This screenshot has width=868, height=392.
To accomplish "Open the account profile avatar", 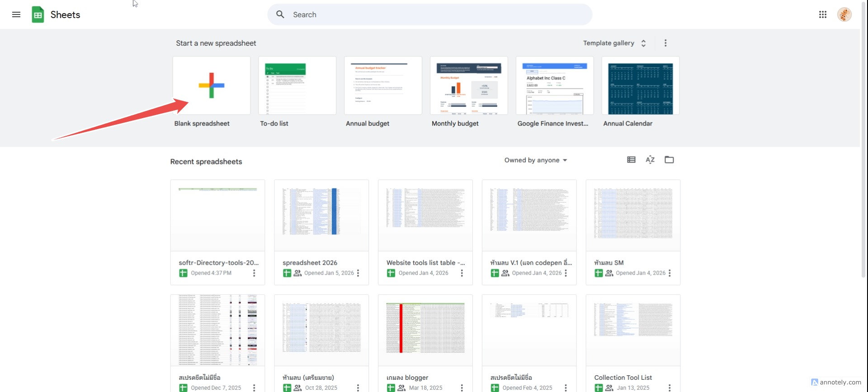I will click(844, 14).
